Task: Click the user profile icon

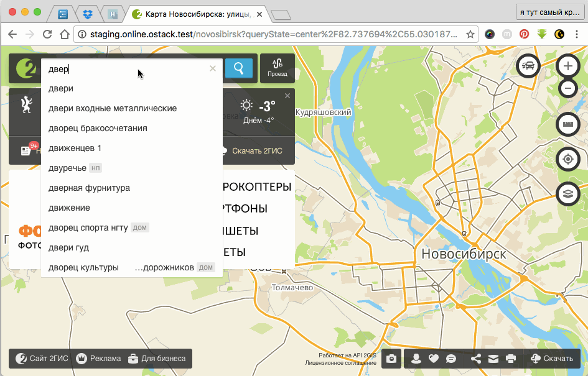Action: (416, 359)
